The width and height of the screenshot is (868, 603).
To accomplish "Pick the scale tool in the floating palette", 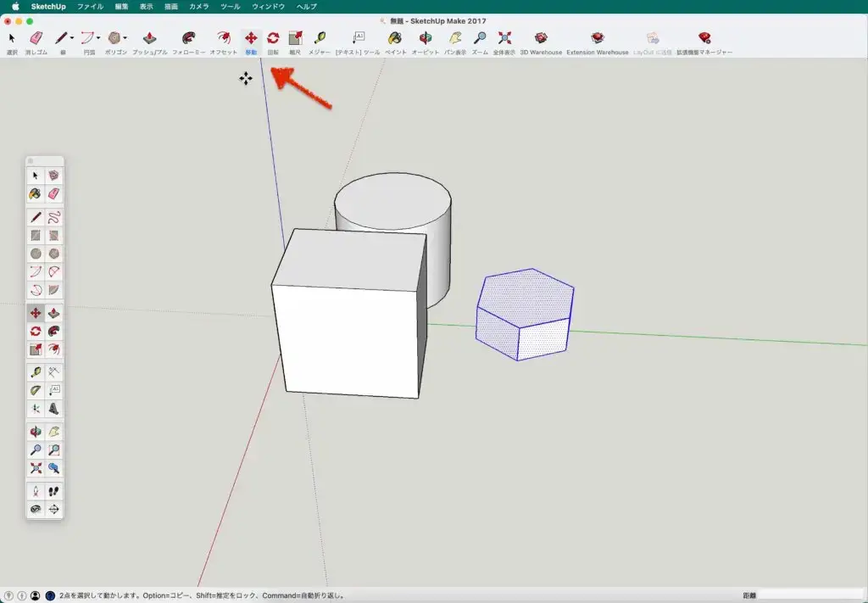I will [36, 349].
